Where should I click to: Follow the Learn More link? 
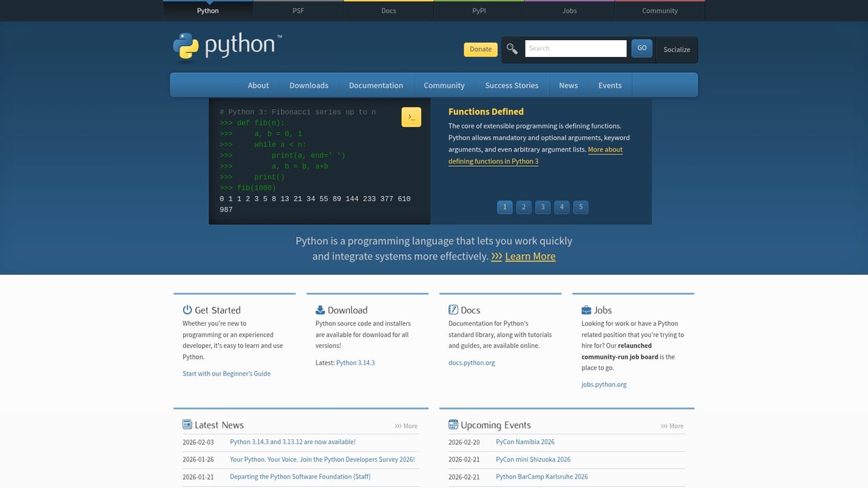coord(530,256)
